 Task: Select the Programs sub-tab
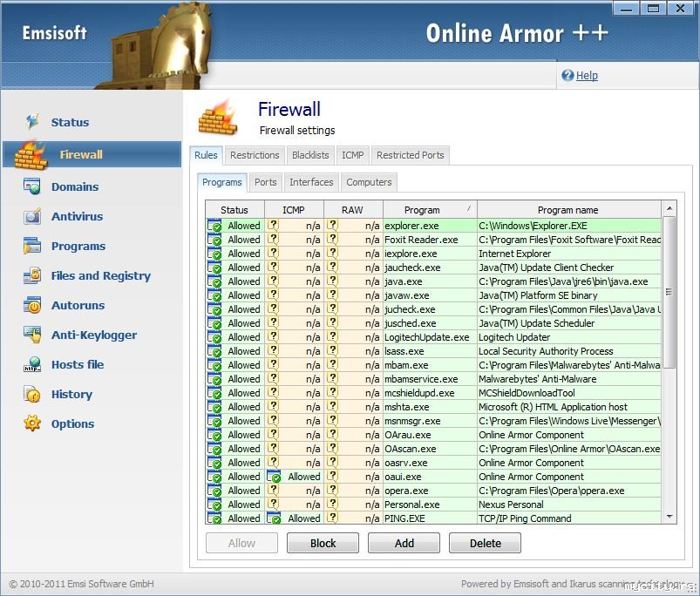point(222,182)
